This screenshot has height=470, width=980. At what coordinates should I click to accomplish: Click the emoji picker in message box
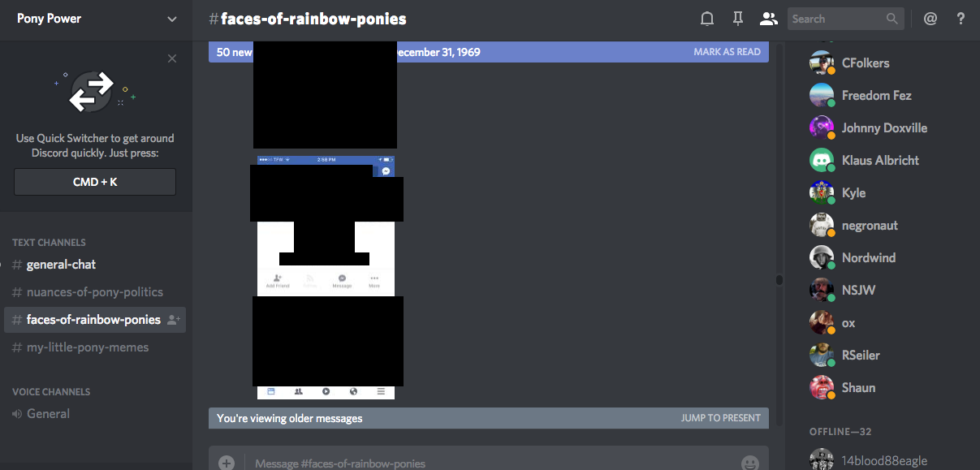(x=749, y=463)
